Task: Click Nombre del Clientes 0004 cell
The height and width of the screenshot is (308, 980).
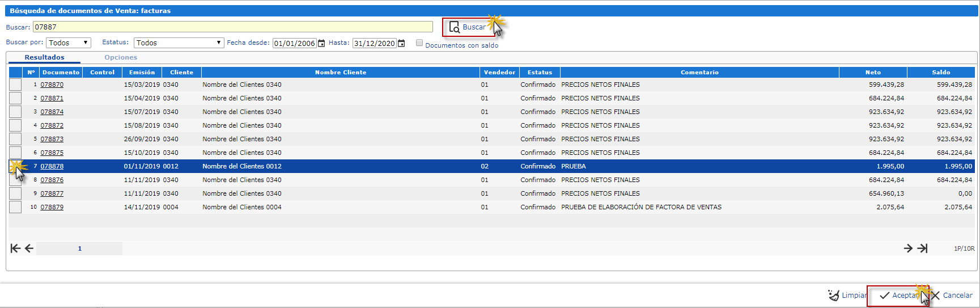Action: tap(242, 207)
